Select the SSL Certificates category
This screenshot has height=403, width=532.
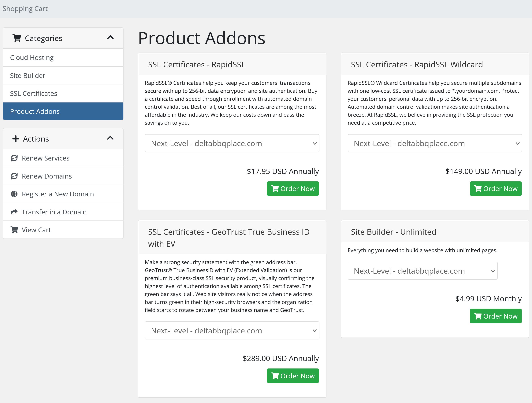point(34,93)
